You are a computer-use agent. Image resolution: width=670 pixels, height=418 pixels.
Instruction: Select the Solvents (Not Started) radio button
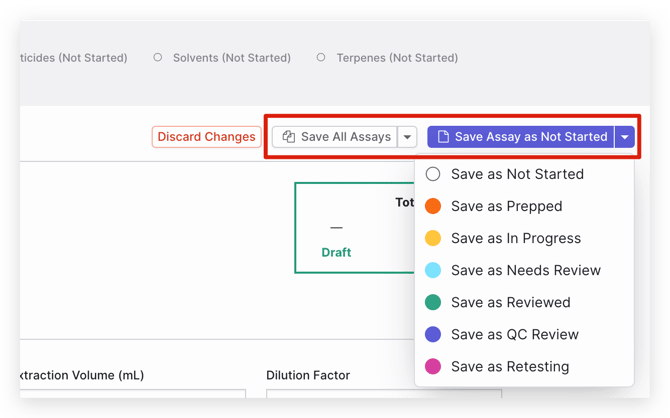point(158,58)
